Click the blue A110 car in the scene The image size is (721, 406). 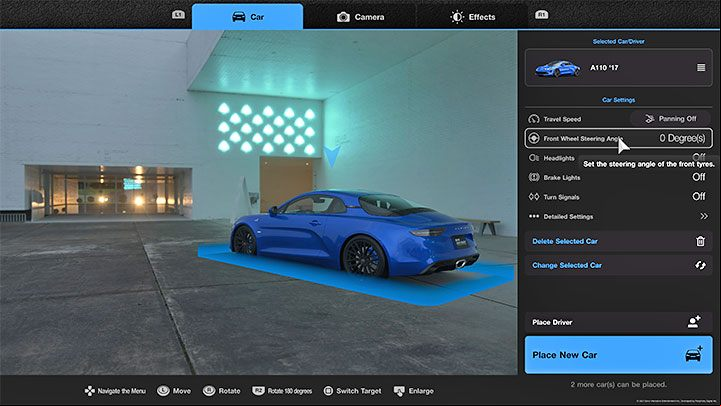click(x=354, y=234)
